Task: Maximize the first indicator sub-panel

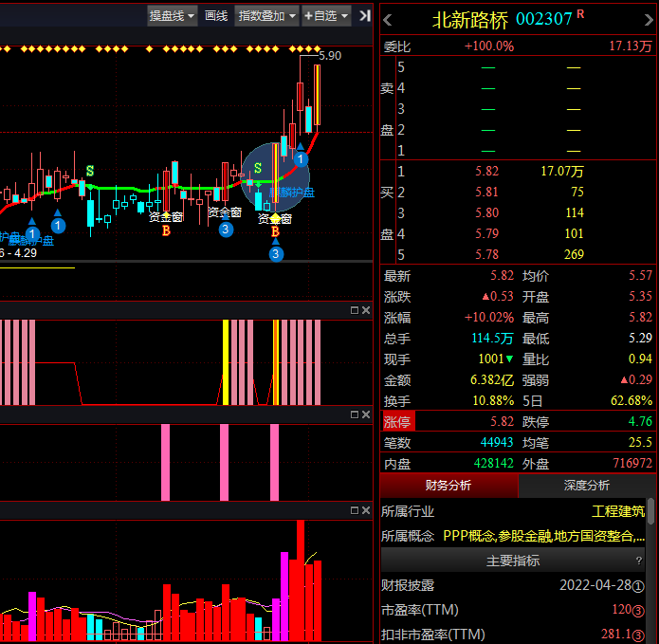Action: coord(355,310)
